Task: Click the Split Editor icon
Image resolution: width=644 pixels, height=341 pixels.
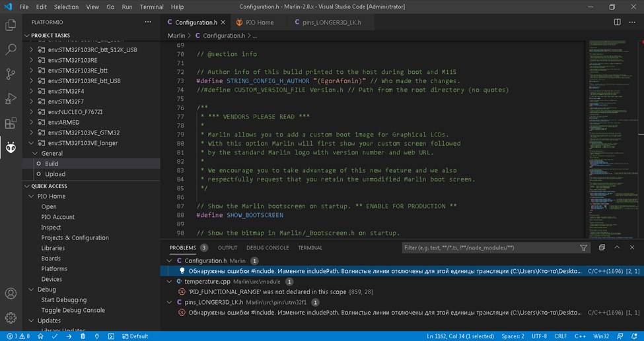Action: point(618,22)
